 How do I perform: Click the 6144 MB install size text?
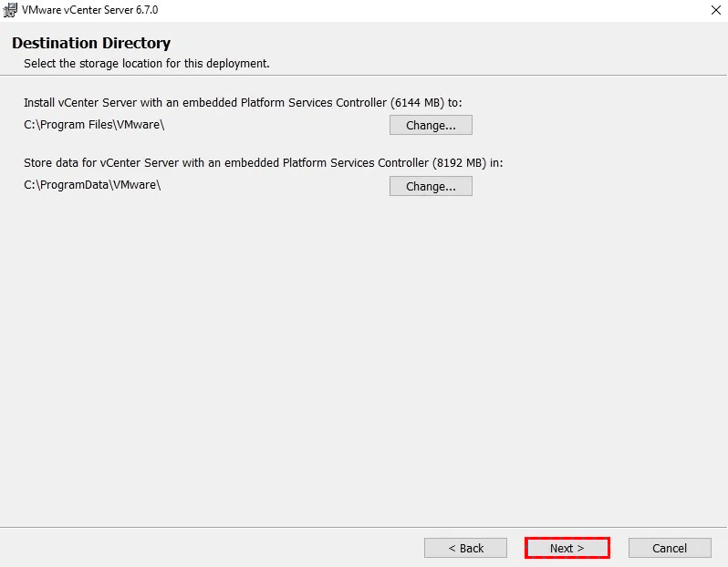point(416,103)
